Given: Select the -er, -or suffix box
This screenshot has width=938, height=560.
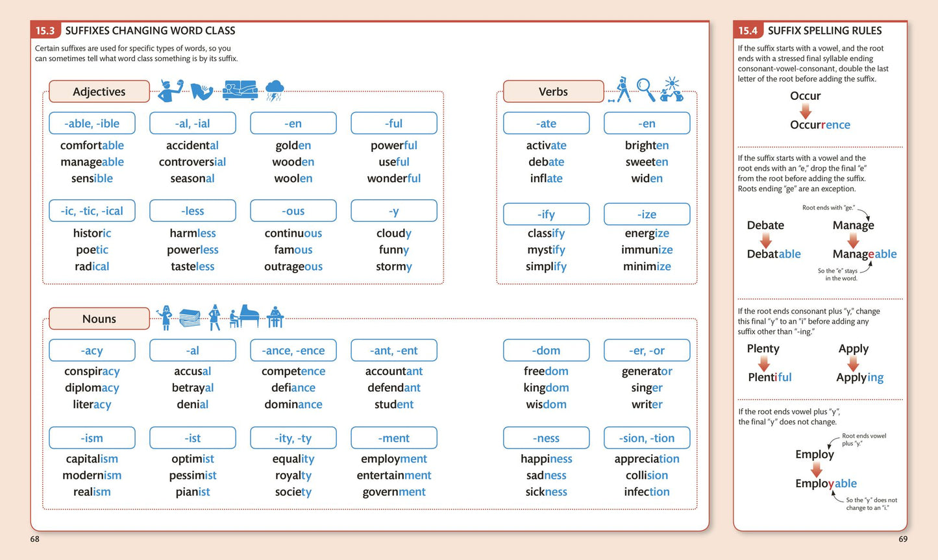Looking at the screenshot, I should click(x=647, y=350).
